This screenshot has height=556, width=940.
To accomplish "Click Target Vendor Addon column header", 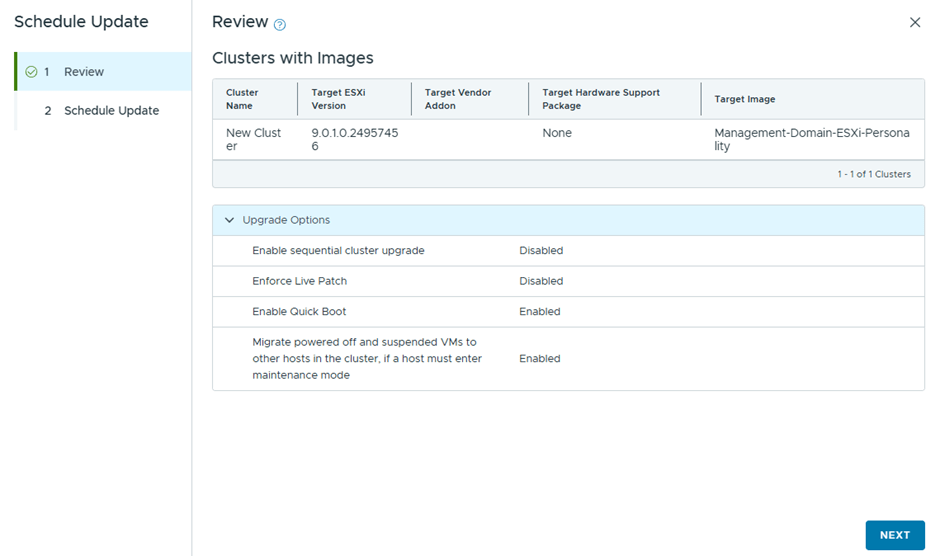I will click(x=458, y=99).
